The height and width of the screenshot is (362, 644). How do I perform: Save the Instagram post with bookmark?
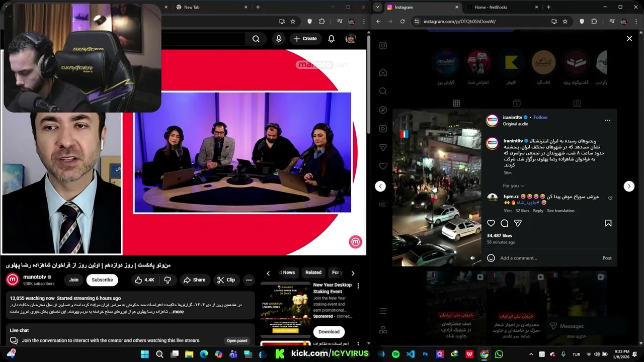(608, 223)
